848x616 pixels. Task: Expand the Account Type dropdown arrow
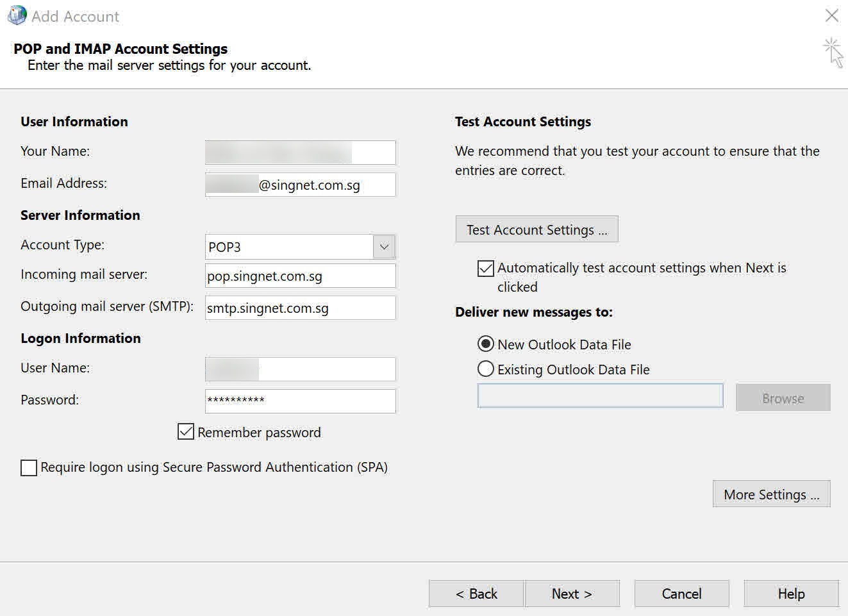coord(384,247)
